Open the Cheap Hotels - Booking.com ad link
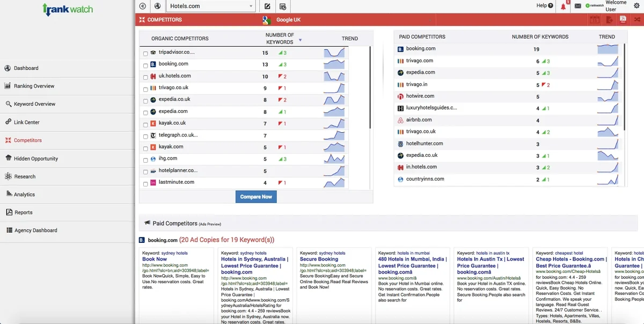 tap(572, 262)
